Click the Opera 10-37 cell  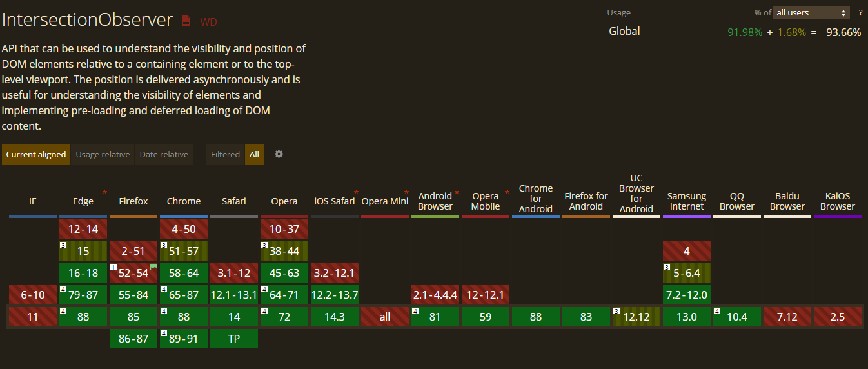284,229
